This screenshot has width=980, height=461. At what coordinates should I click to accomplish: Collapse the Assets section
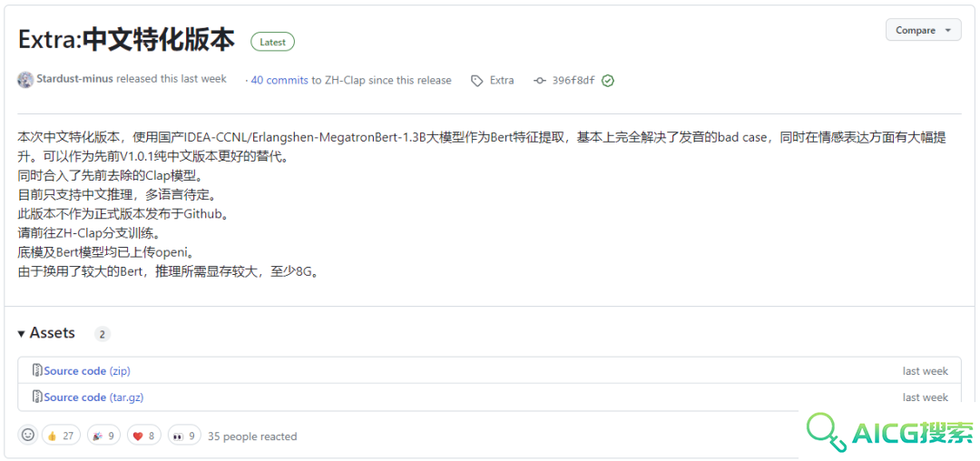coord(21,334)
